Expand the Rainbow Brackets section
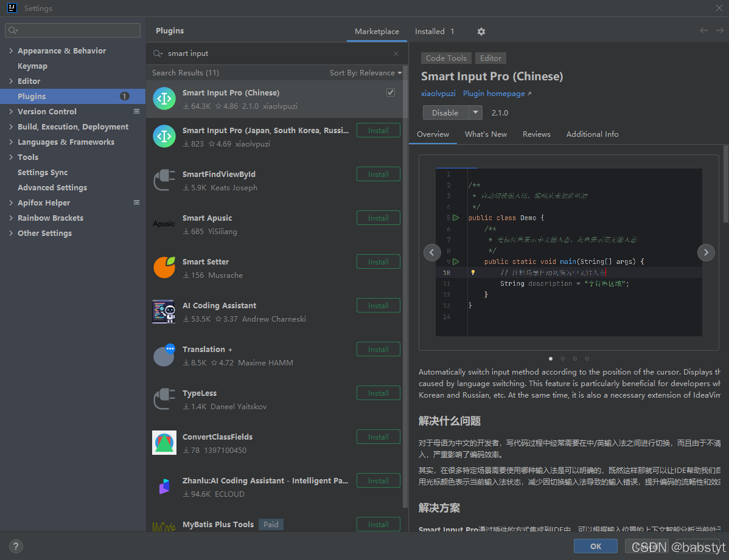Viewport: 729px width, 560px height. [11, 218]
